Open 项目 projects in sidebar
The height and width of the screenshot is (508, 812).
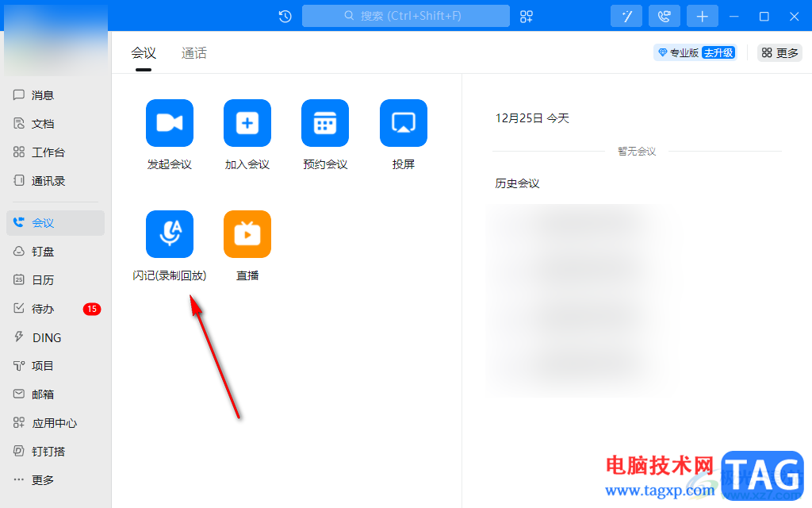click(x=56, y=366)
